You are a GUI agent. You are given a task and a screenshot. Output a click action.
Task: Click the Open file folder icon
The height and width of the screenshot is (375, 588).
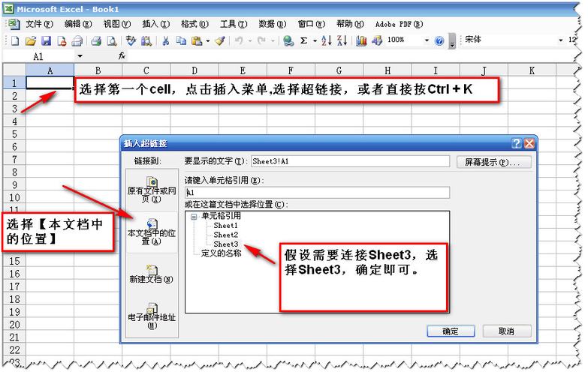31,40
